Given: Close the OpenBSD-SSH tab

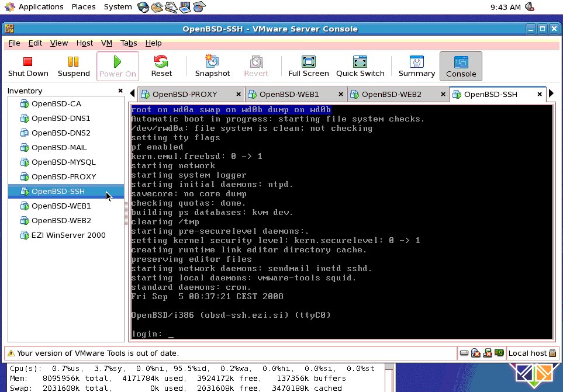Looking at the screenshot, I should pos(539,94).
